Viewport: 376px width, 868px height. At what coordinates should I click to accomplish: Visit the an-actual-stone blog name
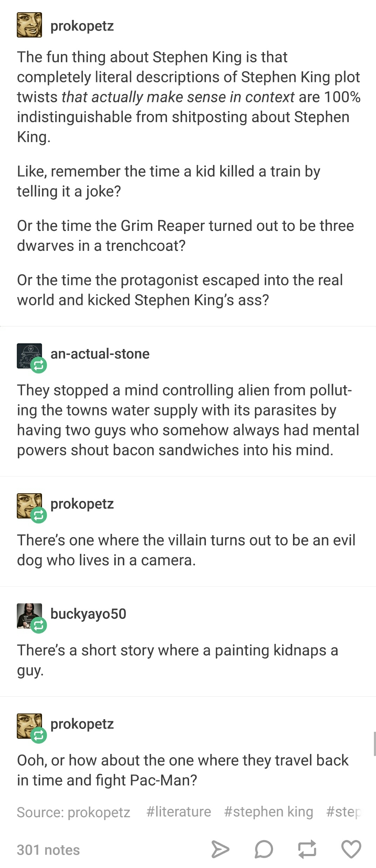point(100,354)
